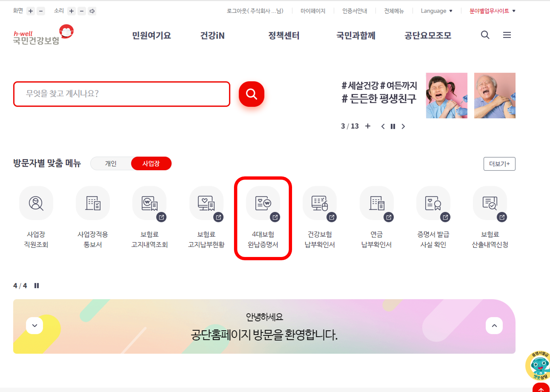This screenshot has width=550, height=392.
Task: Open the 건강보험 납부확인서 icon
Action: pos(320,203)
